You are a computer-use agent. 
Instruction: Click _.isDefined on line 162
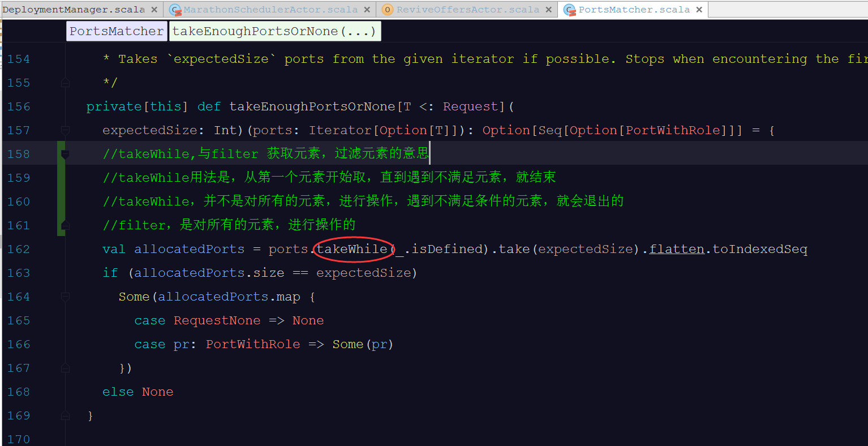click(439, 249)
